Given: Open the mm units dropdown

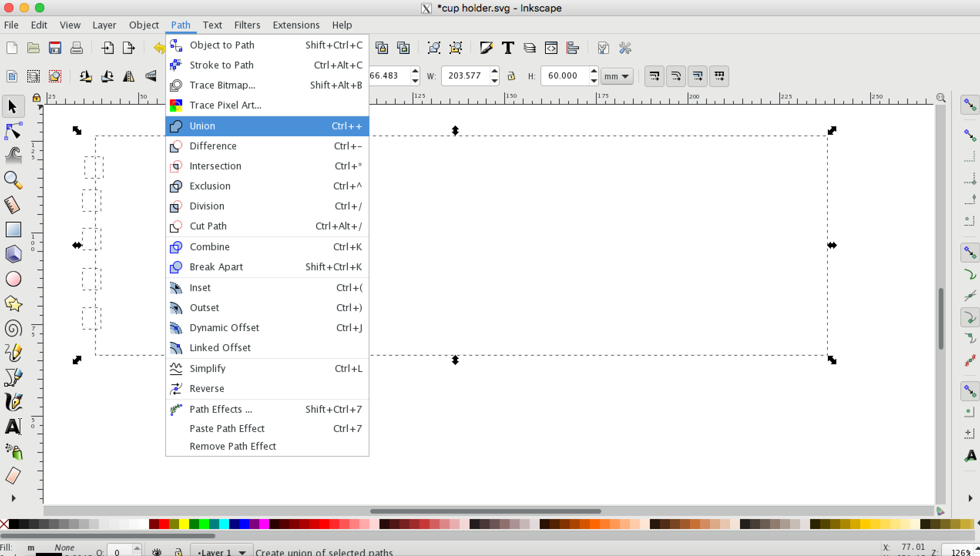Looking at the screenshot, I should 617,76.
